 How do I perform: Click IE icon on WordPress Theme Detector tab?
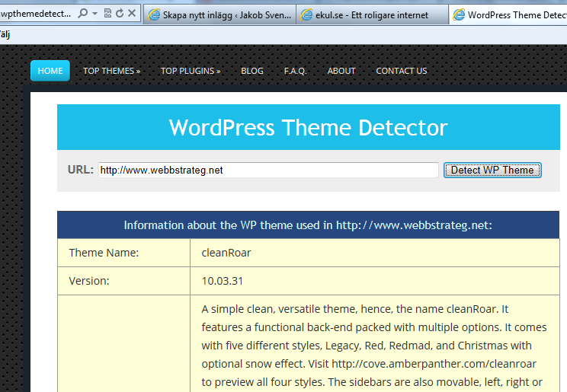pos(460,14)
